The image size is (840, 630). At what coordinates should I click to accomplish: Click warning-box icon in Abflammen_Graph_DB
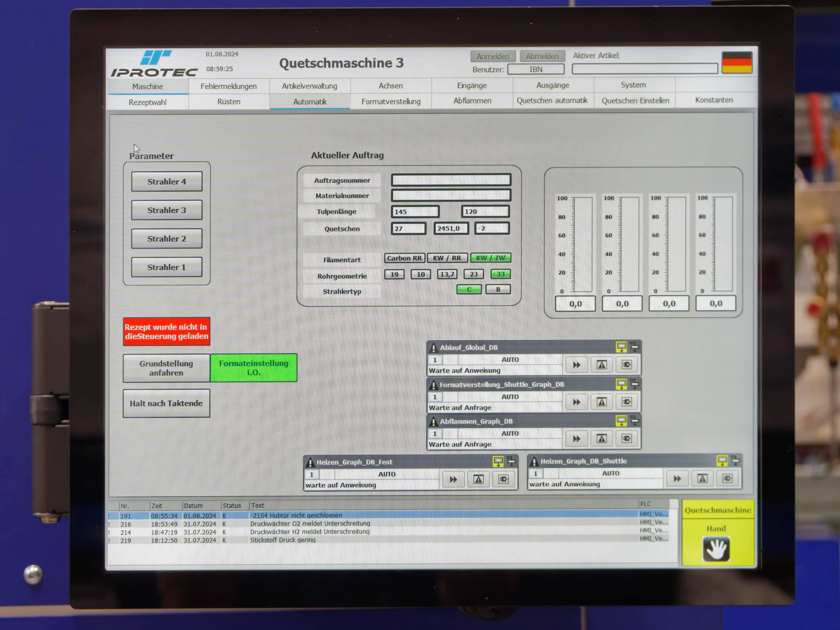(601, 439)
